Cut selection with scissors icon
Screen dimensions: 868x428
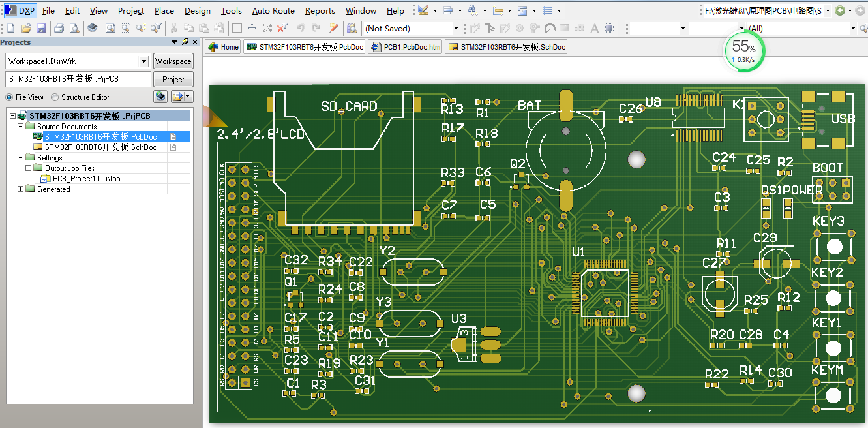coord(173,28)
